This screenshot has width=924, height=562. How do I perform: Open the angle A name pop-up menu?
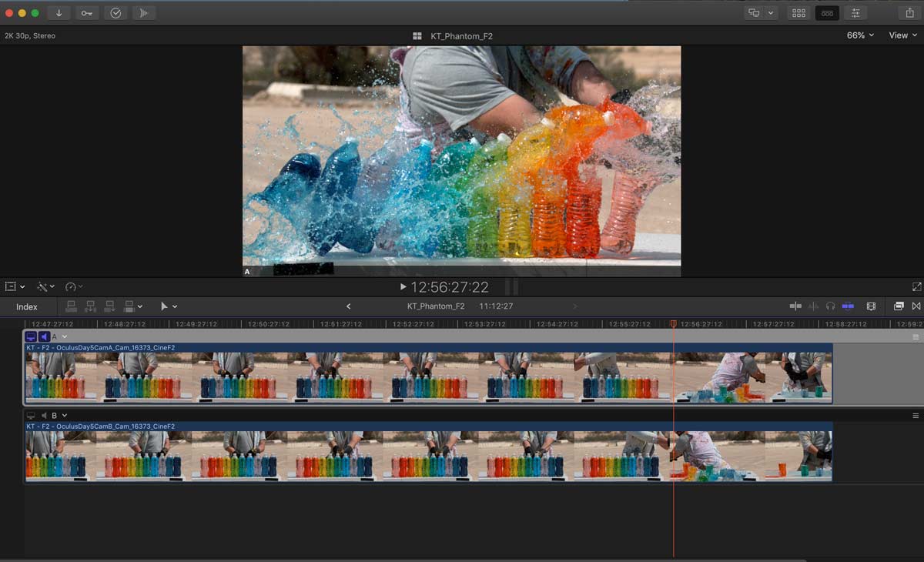click(x=59, y=336)
